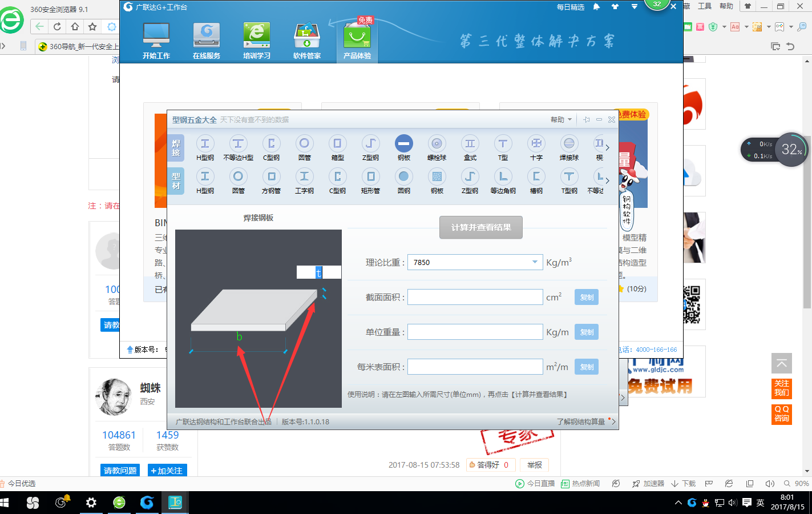Switch to the 型材 category tab

(176, 181)
